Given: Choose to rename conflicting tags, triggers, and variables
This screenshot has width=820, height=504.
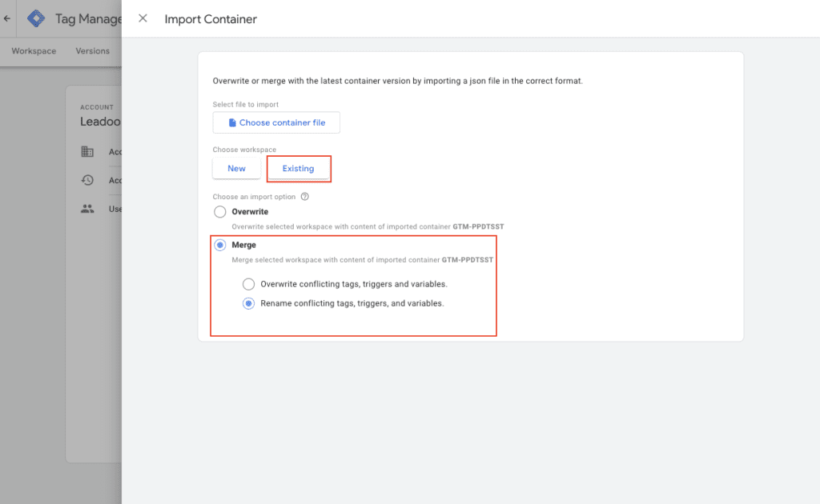Looking at the screenshot, I should [x=248, y=303].
